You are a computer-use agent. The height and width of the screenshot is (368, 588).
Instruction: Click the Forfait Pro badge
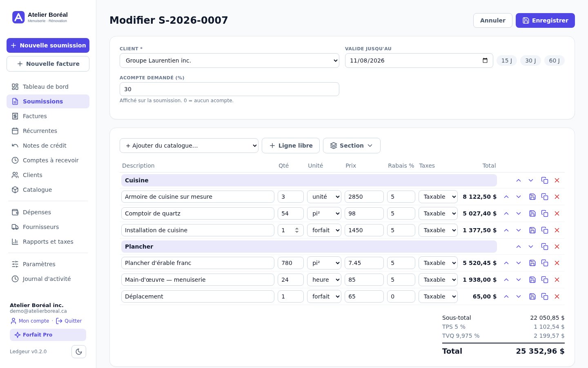coord(48,335)
